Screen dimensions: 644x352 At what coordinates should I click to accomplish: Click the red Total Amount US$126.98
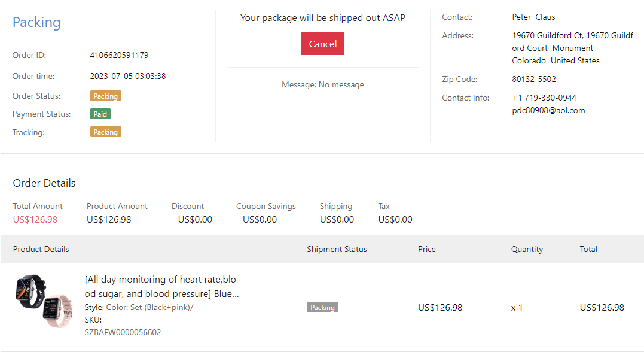pos(35,219)
